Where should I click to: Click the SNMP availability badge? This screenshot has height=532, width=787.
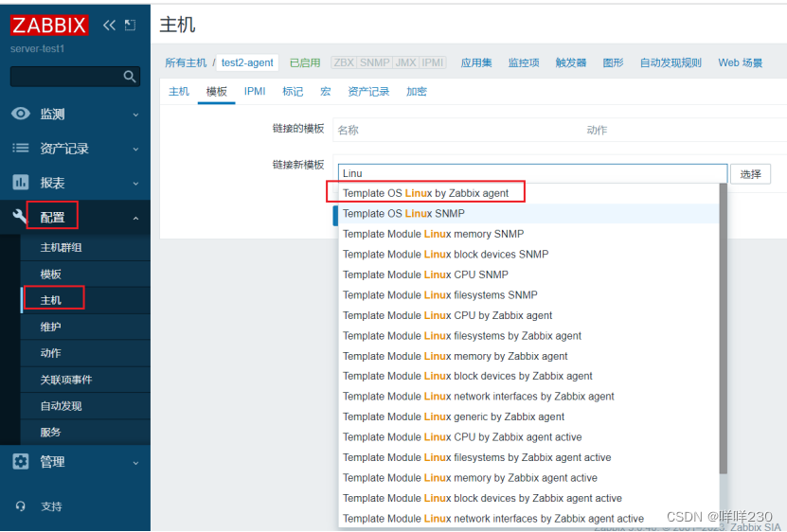(374, 62)
